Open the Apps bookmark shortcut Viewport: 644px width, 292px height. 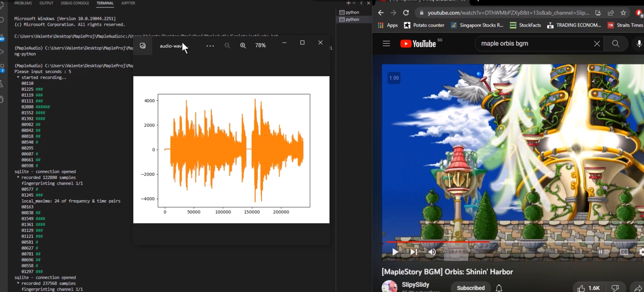(x=387, y=25)
